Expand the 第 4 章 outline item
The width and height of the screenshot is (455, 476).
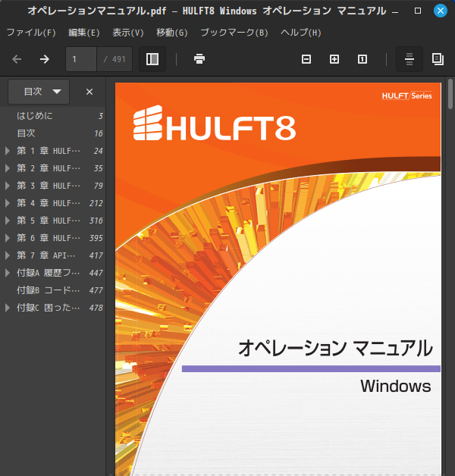(8, 203)
